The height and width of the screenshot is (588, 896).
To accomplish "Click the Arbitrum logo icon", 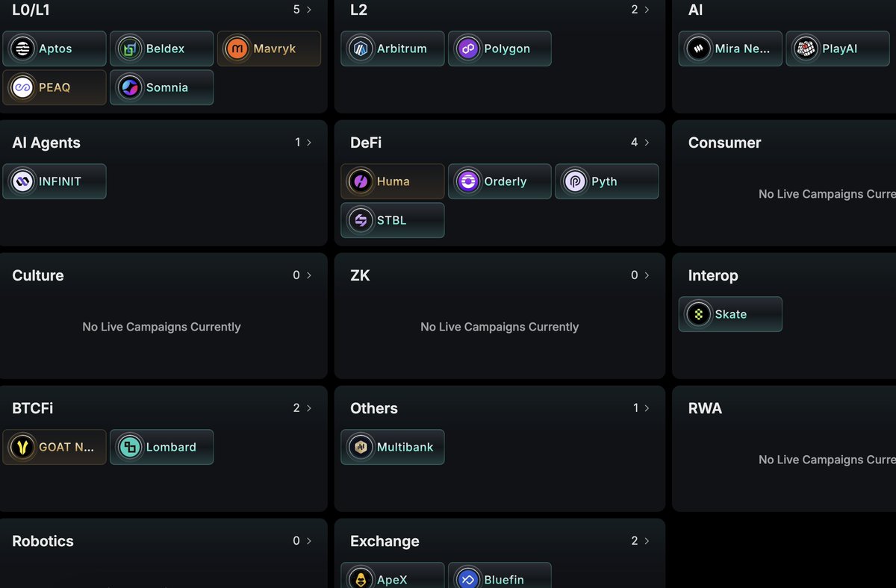I will point(361,49).
